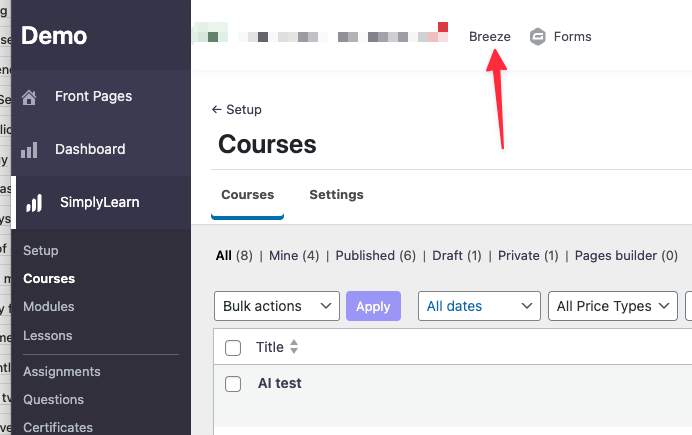Show only Draft courses
The image size is (692, 435).
(x=448, y=256)
